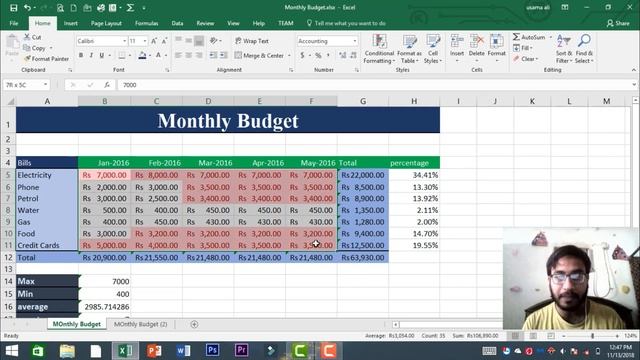Open the Windows Start button

click(12, 351)
